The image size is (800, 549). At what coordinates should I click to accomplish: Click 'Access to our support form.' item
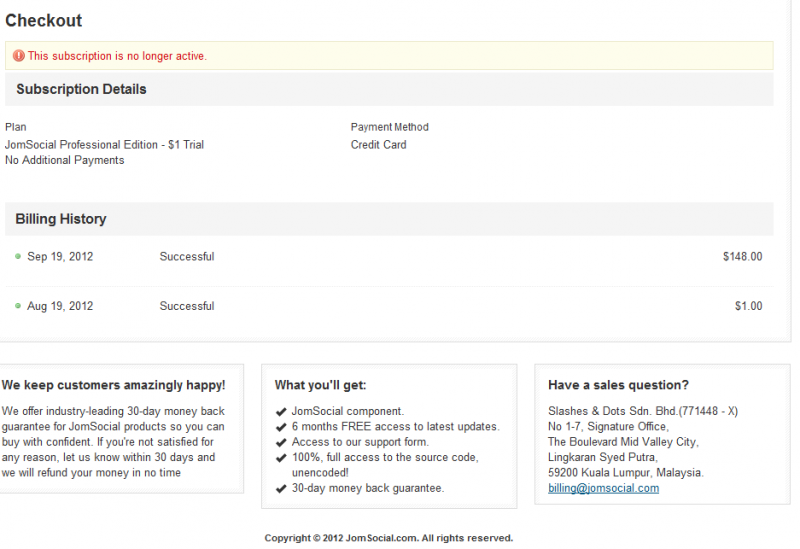(x=360, y=441)
